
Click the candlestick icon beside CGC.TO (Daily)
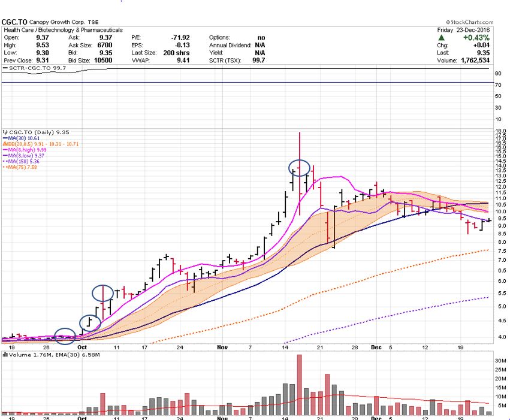(5, 132)
